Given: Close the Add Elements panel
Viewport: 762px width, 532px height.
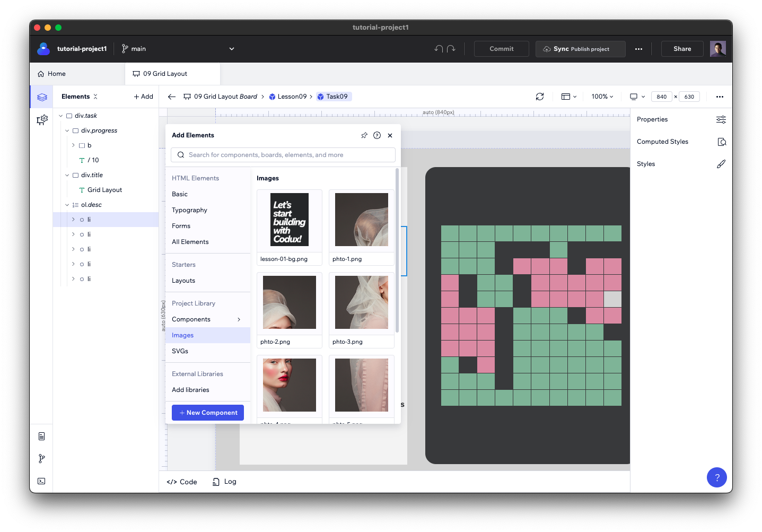Looking at the screenshot, I should (x=390, y=135).
